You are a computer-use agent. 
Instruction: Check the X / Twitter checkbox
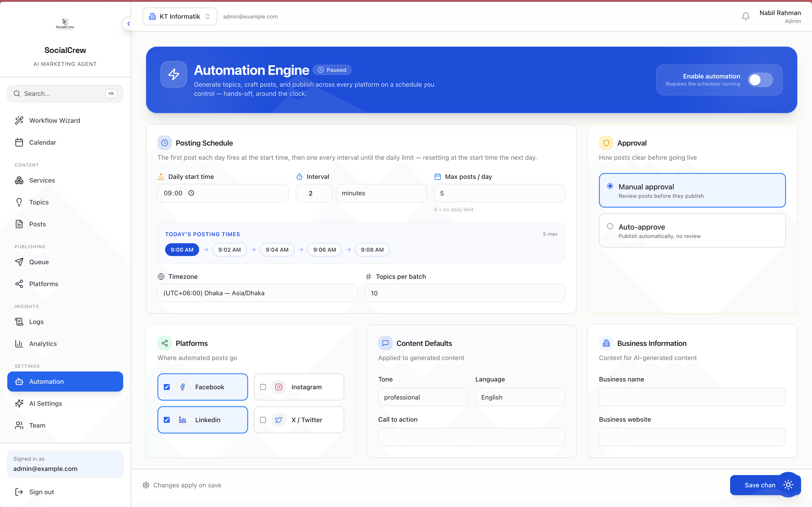(x=263, y=420)
